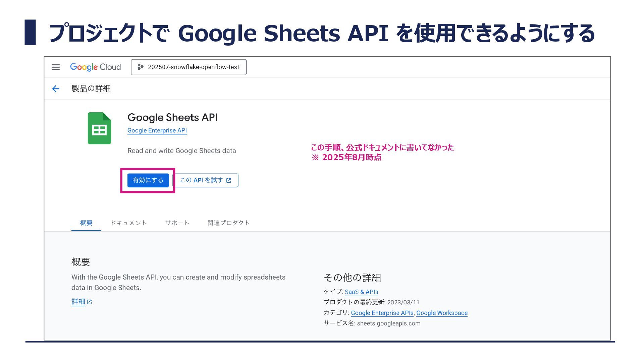Click the back arrow beside 製品の詳細
Image resolution: width=644 pixels, height=362 pixels.
tap(56, 88)
